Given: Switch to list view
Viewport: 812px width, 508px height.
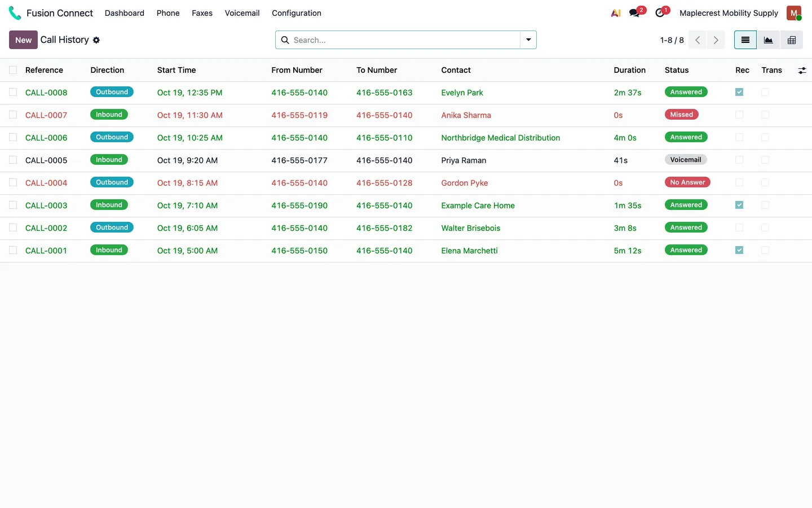Looking at the screenshot, I should [x=745, y=40].
